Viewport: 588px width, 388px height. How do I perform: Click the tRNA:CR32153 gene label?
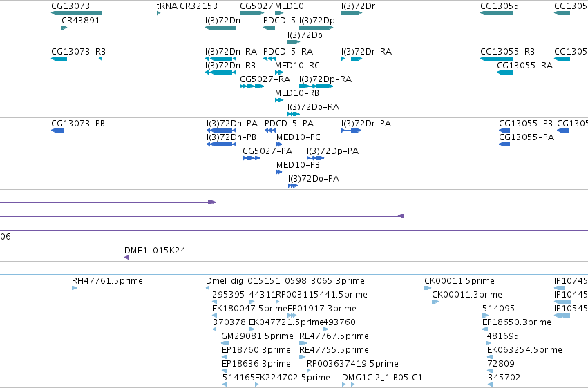point(187,6)
